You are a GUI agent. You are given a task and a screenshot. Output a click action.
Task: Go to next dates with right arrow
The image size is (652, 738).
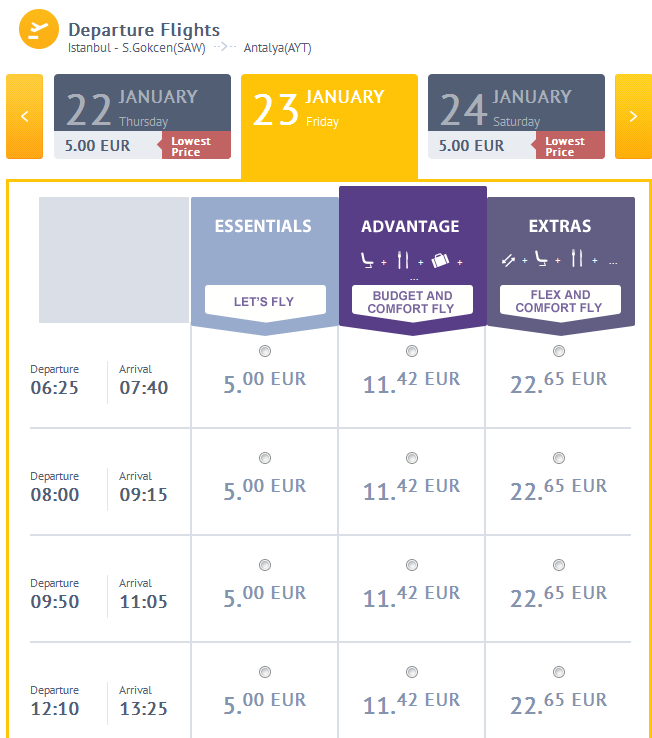point(633,116)
